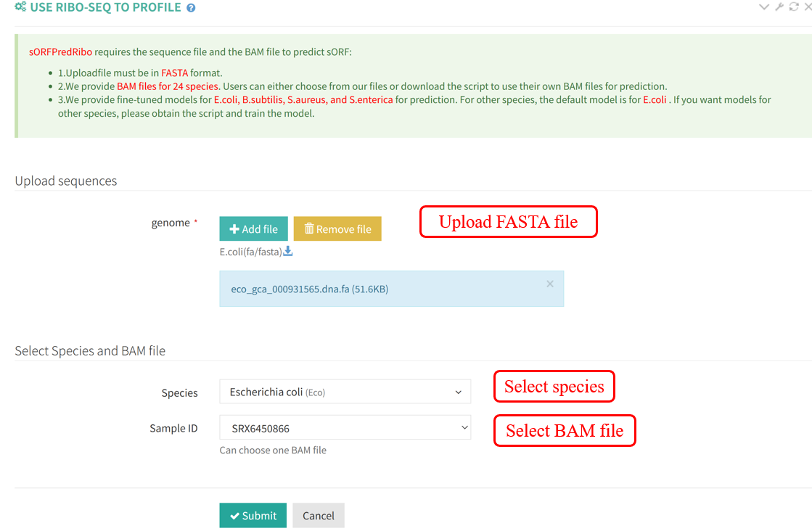The image size is (812, 531).
Task: Refresh the panel with the circular arrows icon
Action: pos(794,7)
